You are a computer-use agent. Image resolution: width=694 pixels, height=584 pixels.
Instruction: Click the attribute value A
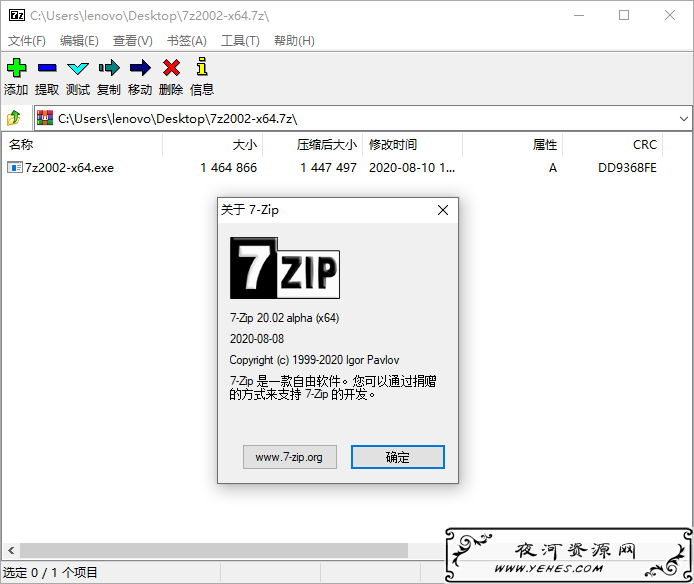point(553,168)
